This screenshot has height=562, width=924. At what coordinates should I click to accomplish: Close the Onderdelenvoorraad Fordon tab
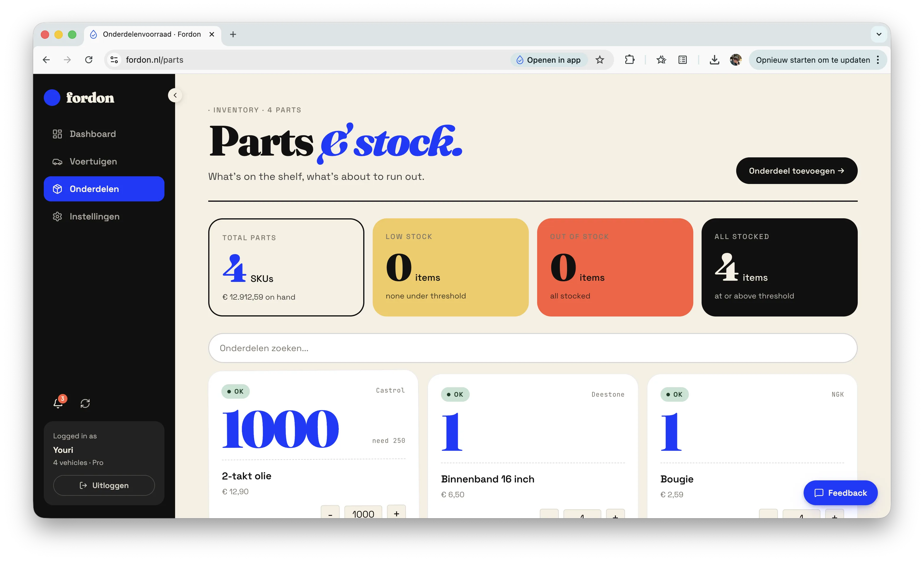pyautogui.click(x=211, y=34)
